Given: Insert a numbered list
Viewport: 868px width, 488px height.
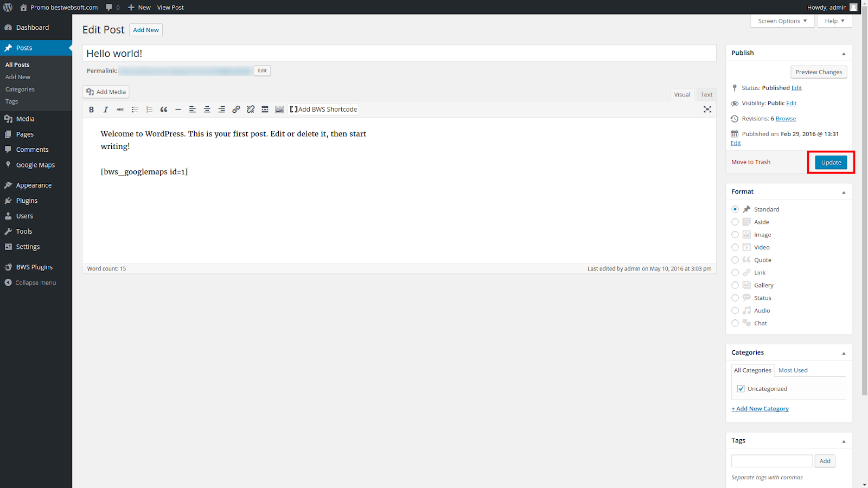Looking at the screenshot, I should coord(149,110).
